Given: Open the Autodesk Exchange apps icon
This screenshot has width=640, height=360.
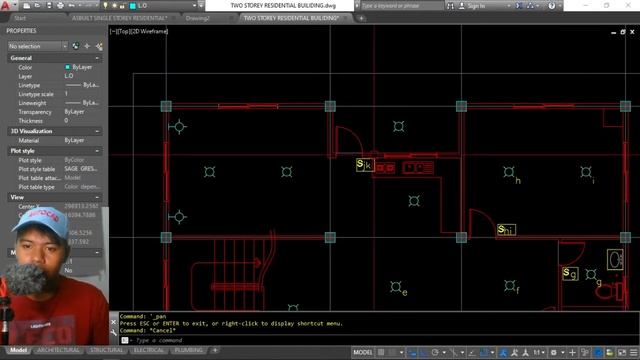Looking at the screenshot, I should click(x=519, y=6).
